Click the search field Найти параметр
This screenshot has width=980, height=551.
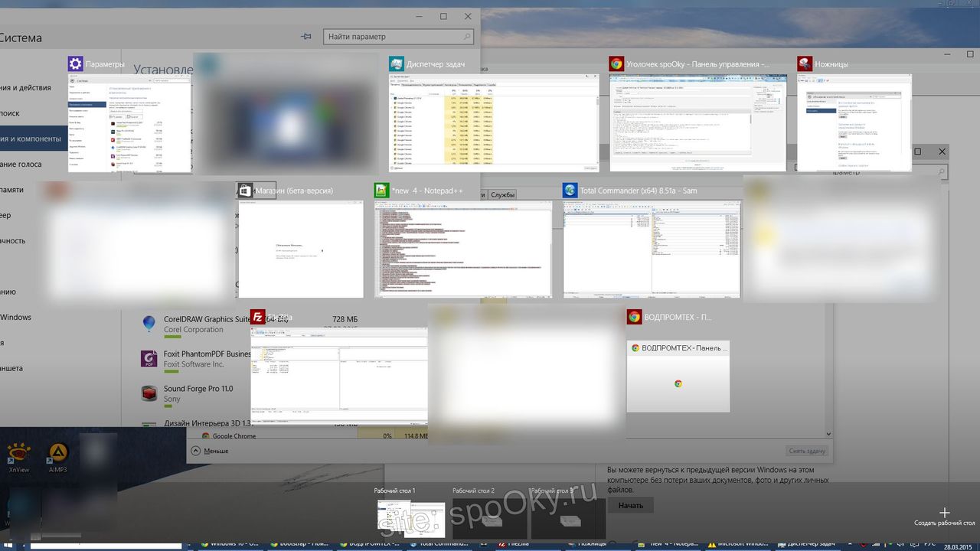(397, 36)
